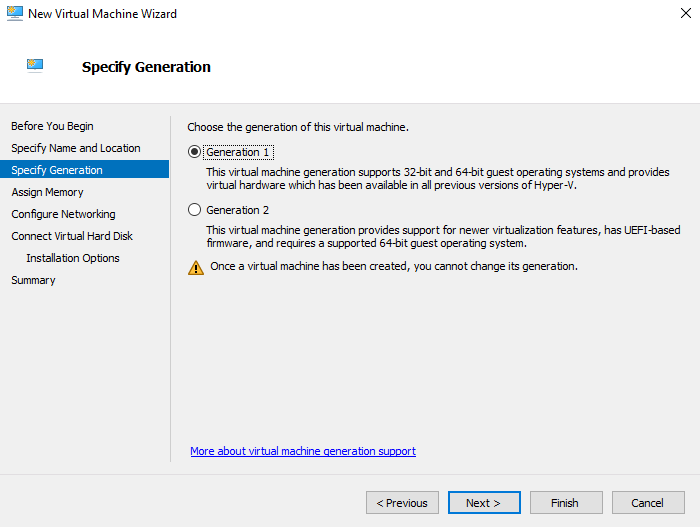
Task: Click the Previous button
Action: pyautogui.click(x=403, y=503)
